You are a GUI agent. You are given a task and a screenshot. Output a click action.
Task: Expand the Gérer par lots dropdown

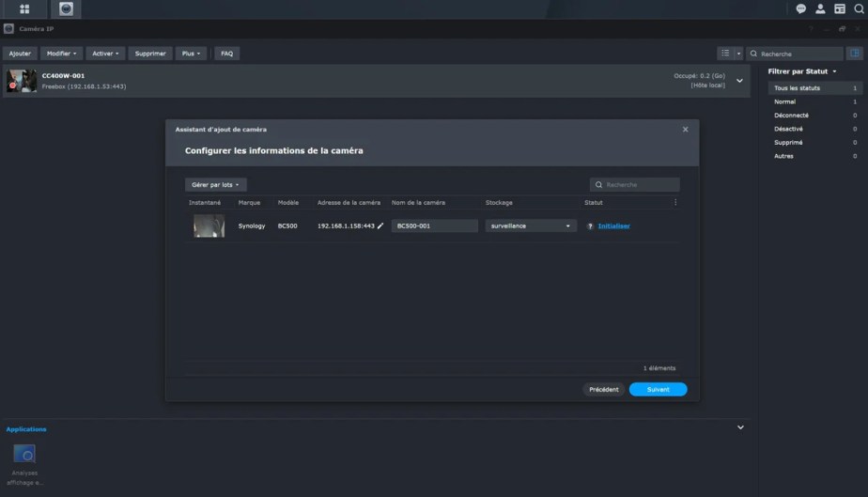[215, 185]
